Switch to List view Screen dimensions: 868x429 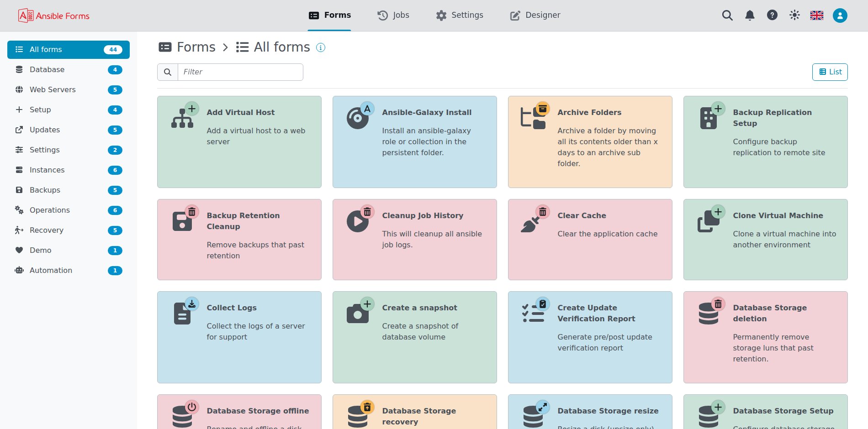click(830, 72)
